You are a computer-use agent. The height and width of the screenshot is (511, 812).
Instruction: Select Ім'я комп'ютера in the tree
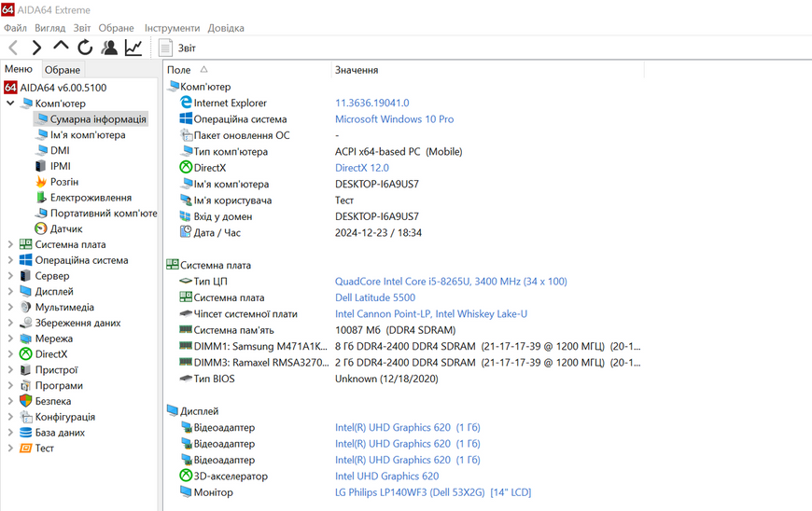point(81,135)
